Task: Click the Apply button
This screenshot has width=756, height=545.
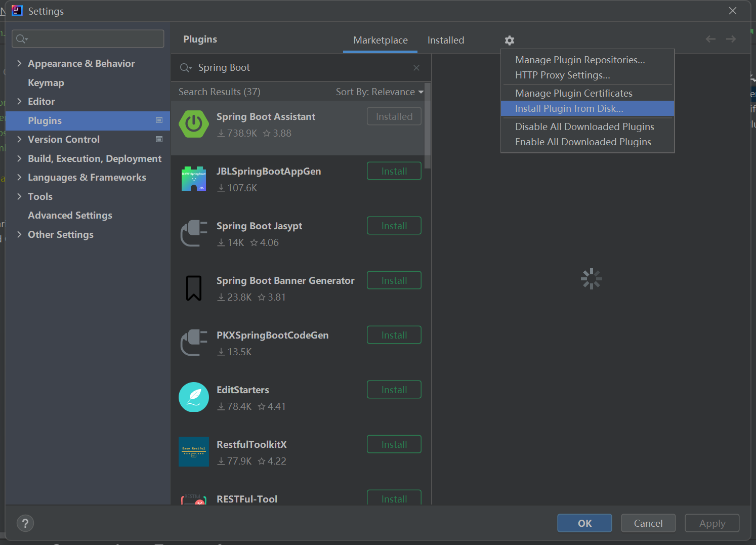Action: (712, 523)
